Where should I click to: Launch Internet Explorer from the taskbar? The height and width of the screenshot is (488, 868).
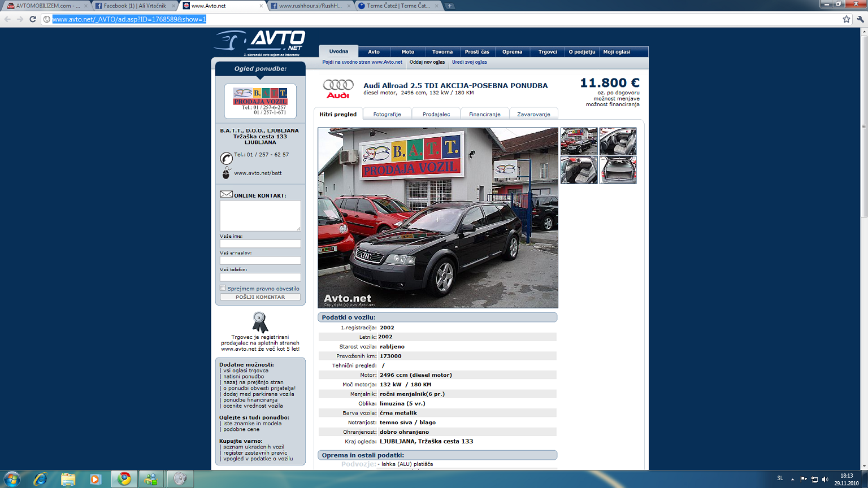pos(40,479)
